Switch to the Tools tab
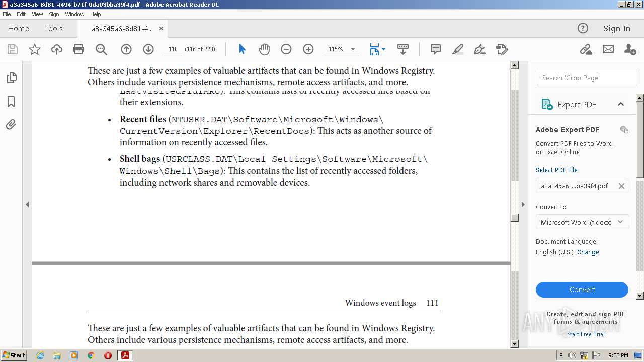Viewport: 644px width, 362px height. [53, 29]
